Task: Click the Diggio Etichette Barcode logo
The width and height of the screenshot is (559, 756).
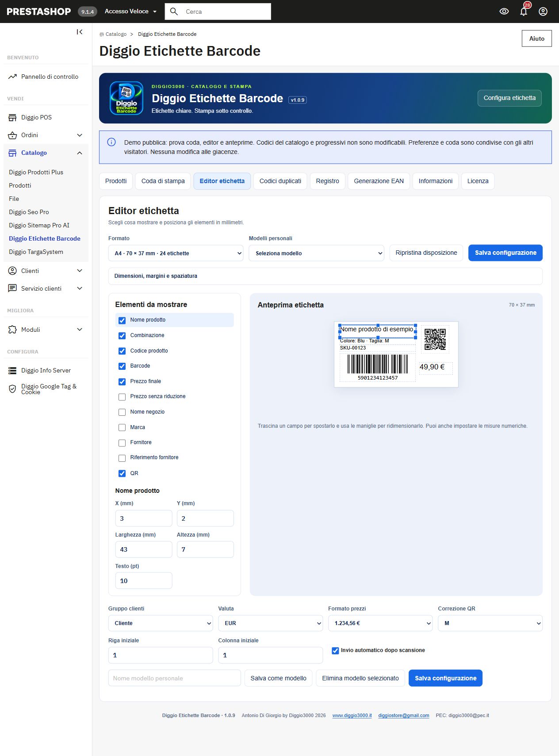Action: tap(126, 98)
